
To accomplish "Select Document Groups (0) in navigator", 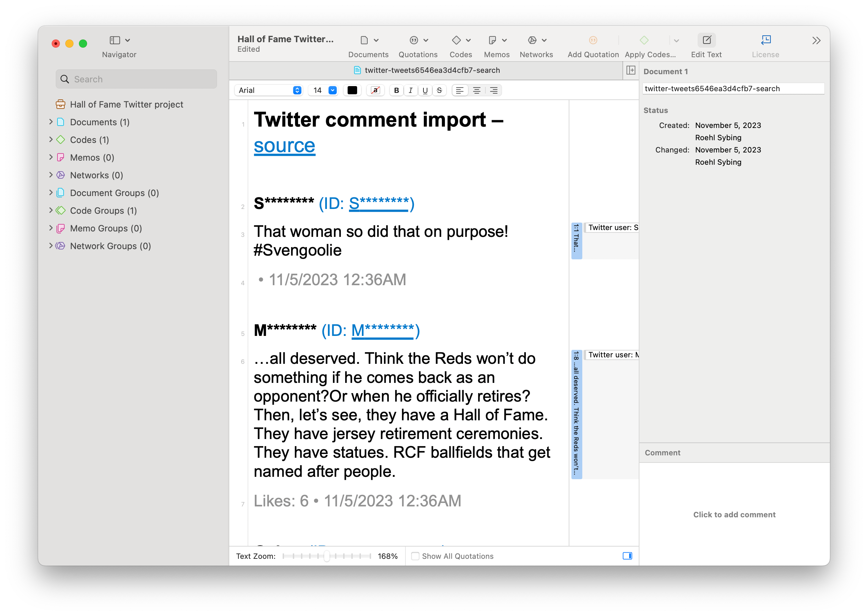I will point(114,193).
